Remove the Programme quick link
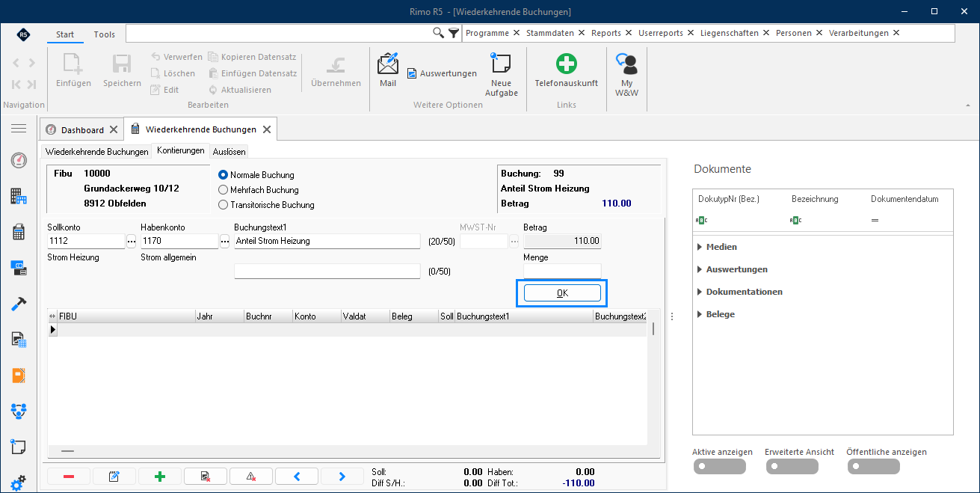This screenshot has width=980, height=493. [x=516, y=33]
